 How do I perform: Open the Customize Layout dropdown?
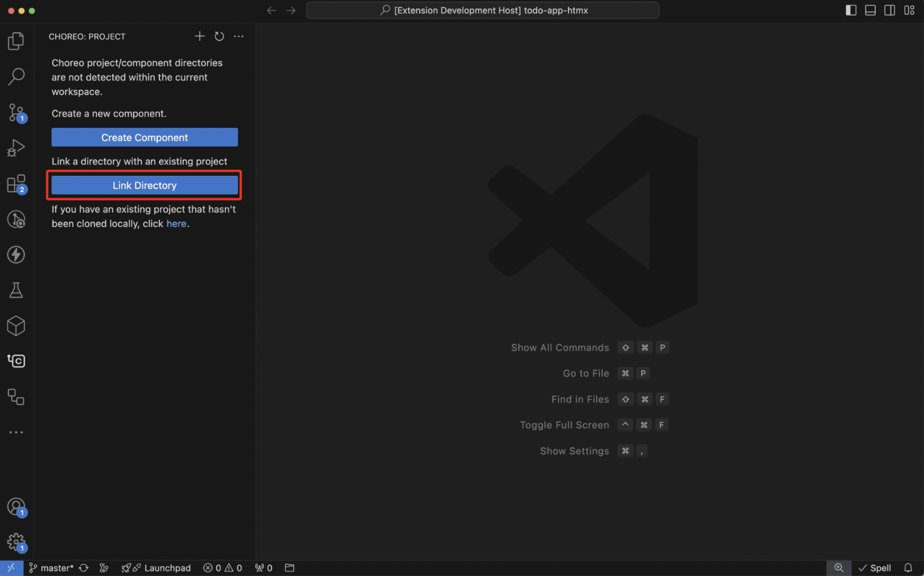click(x=909, y=10)
